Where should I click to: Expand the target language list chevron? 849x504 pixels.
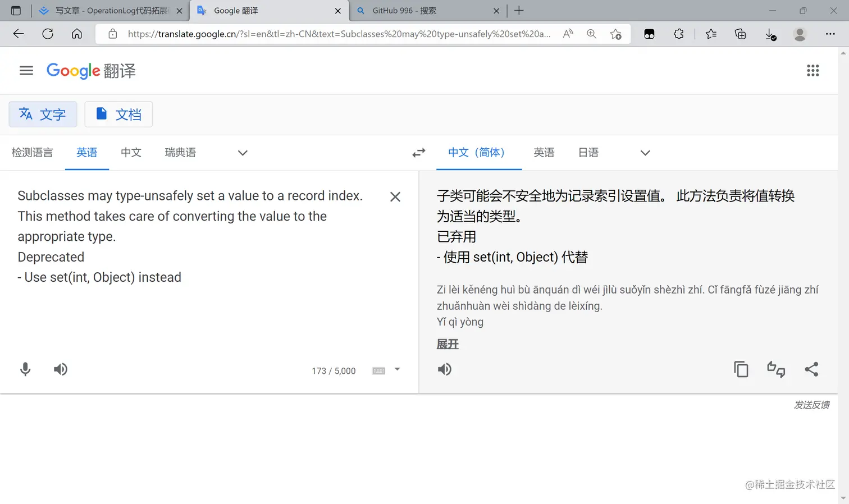tap(645, 153)
